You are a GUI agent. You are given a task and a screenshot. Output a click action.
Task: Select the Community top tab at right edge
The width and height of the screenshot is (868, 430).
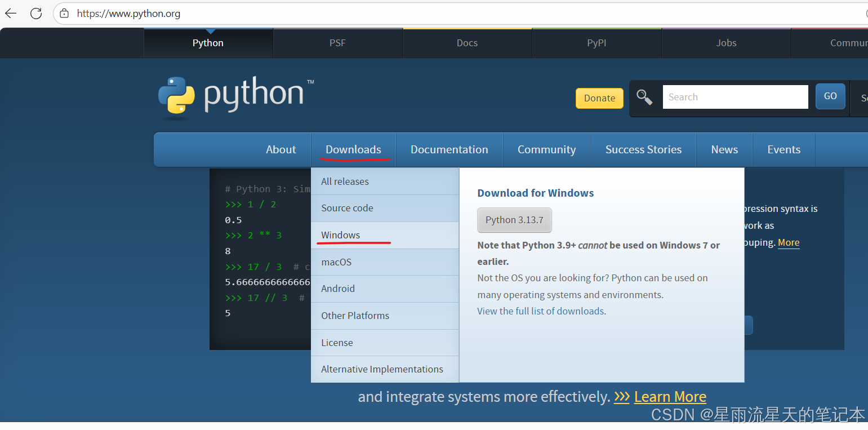[x=830, y=43]
